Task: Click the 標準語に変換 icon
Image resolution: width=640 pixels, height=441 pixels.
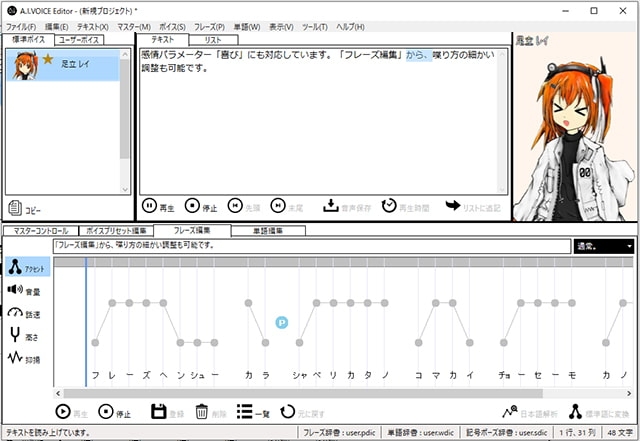Action: tap(576, 412)
